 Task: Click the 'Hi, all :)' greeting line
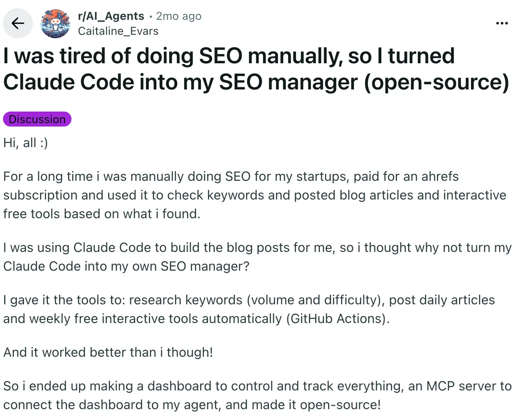click(x=25, y=143)
